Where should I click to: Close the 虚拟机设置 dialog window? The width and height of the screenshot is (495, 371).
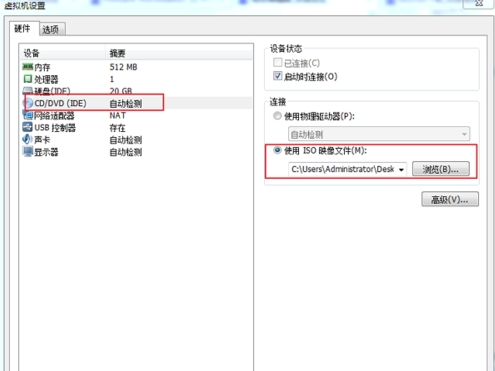click(x=478, y=3)
